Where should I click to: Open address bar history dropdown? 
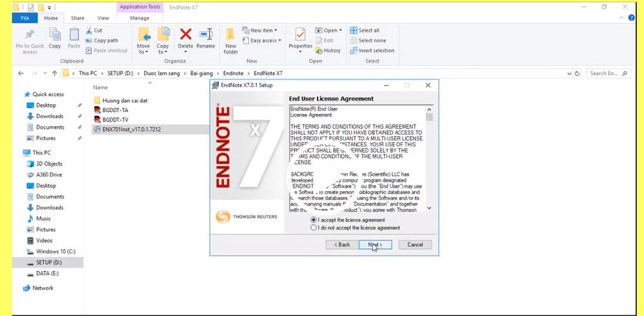click(x=569, y=73)
